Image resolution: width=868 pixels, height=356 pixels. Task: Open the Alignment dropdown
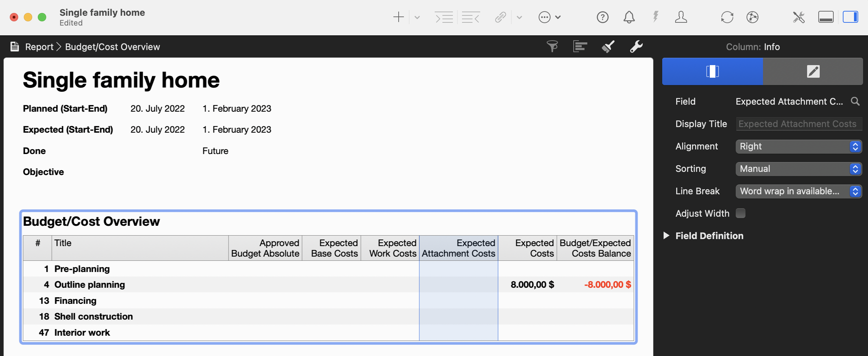coord(798,146)
